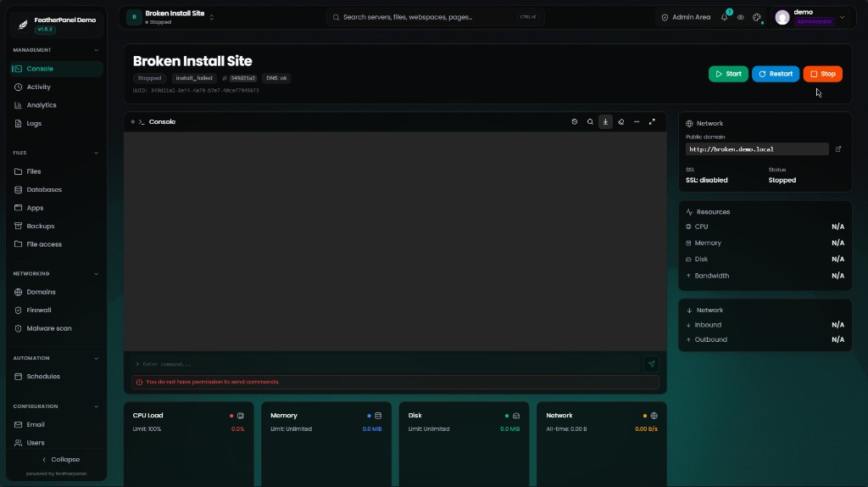Click the Administrator role badge

[x=815, y=21]
